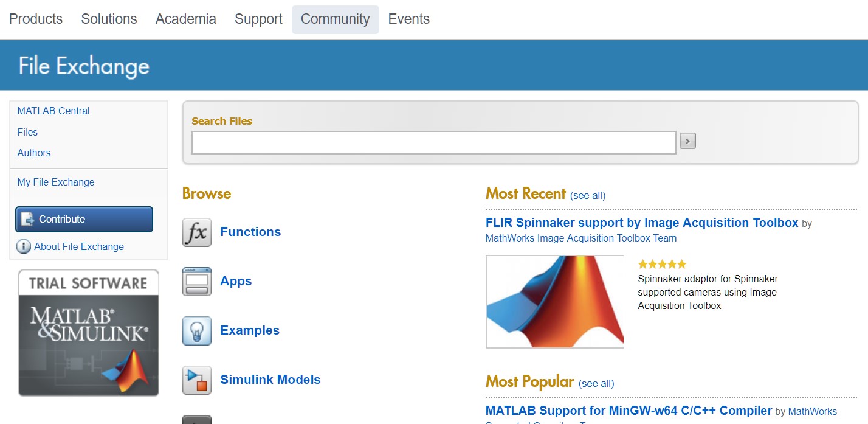The height and width of the screenshot is (424, 868).
Task: Click the Search Files input field
Action: click(x=433, y=142)
